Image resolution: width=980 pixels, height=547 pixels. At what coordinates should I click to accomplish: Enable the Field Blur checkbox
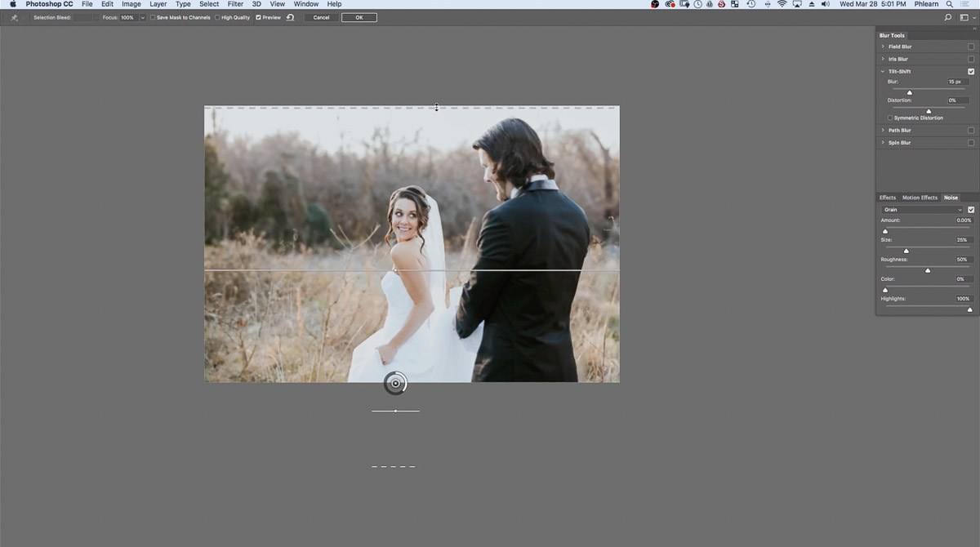coord(971,47)
